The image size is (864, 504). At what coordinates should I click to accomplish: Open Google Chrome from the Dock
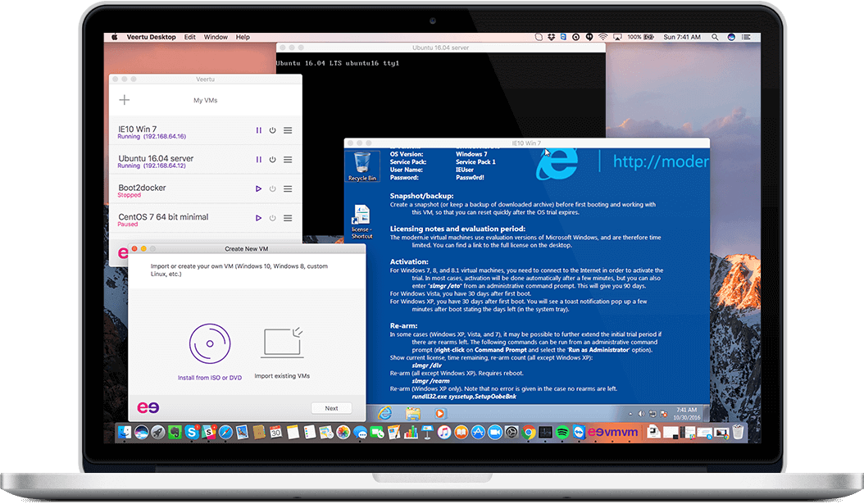coord(529,433)
